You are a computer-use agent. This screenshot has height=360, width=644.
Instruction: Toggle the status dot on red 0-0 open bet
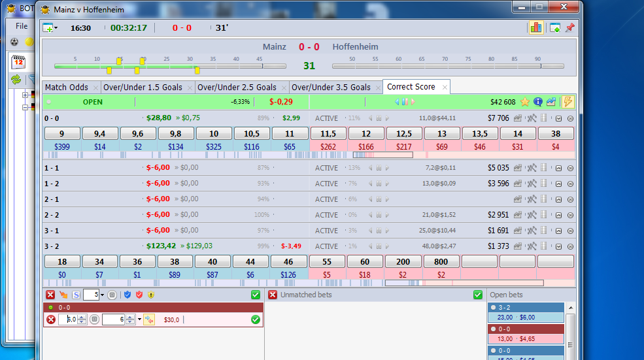(493, 329)
